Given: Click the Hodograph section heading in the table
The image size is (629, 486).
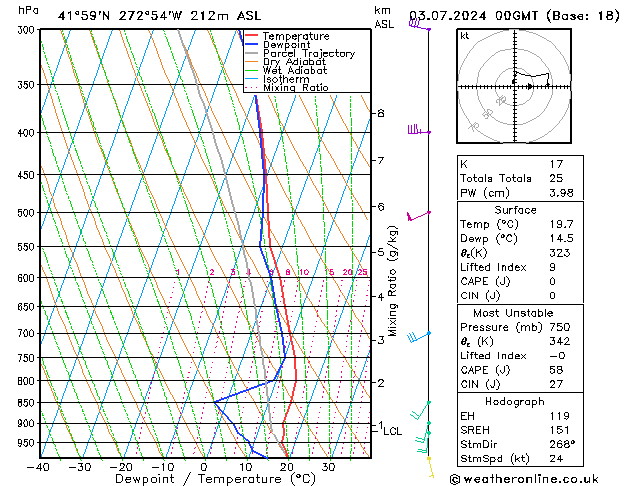Looking at the screenshot, I should 515,401.
